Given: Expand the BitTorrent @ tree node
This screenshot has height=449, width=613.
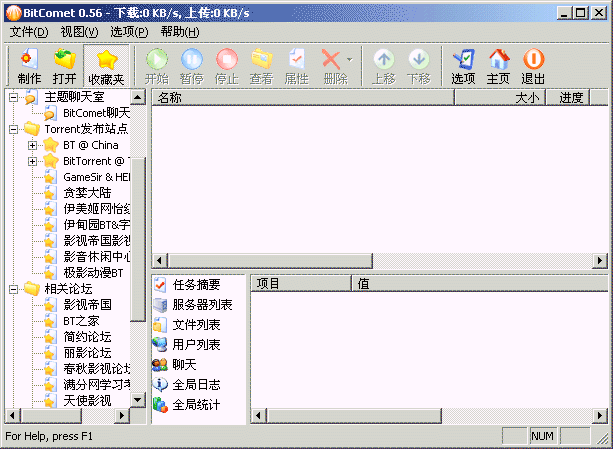Looking at the screenshot, I should (x=32, y=161).
